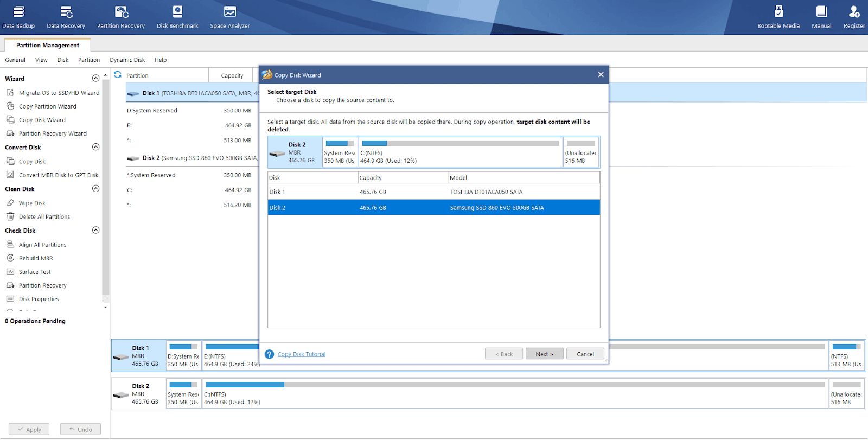868x440 pixels.
Task: Click Model column header in wizard
Action: [524, 178]
